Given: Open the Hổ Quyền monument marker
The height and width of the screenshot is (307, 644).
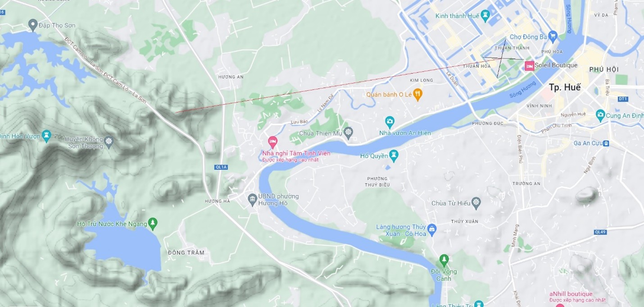Looking at the screenshot, I should 394,156.
